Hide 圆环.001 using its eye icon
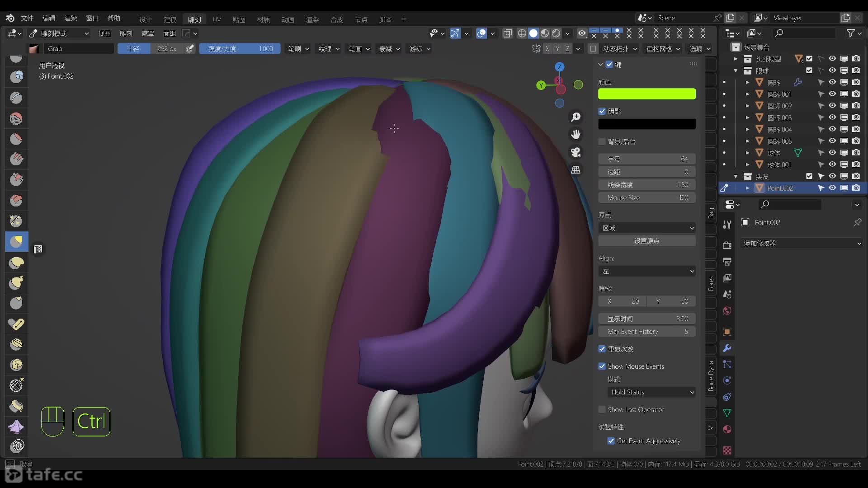The image size is (868, 488). (x=832, y=94)
